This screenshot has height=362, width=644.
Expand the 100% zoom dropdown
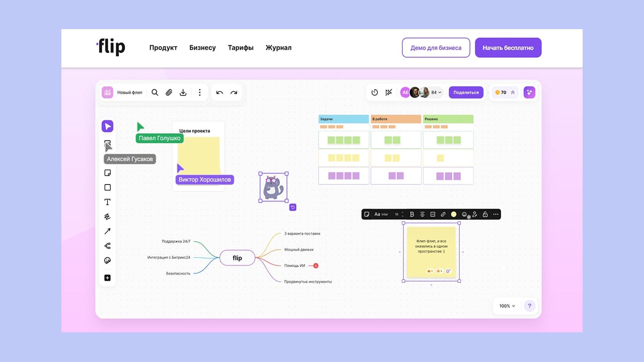[507, 306]
